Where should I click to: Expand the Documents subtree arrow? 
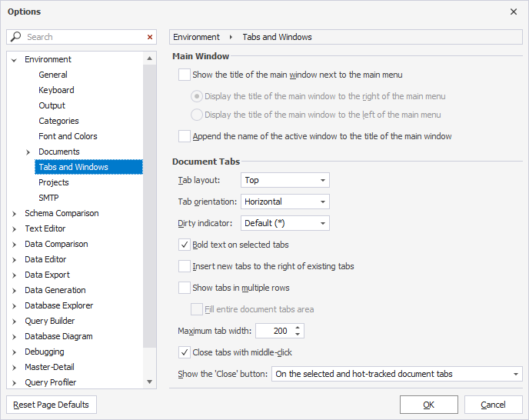(28, 152)
